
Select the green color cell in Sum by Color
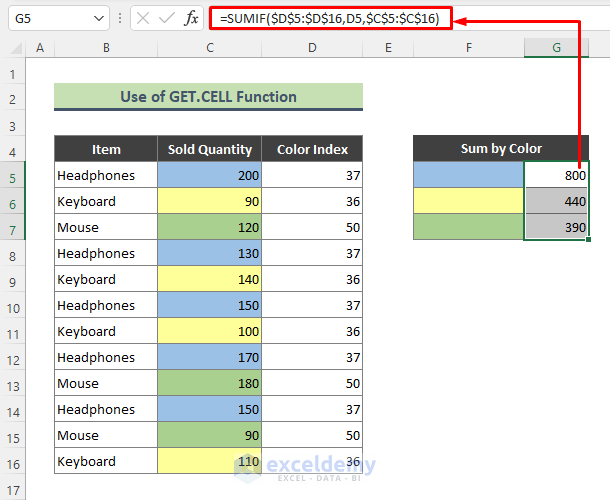coord(469,227)
